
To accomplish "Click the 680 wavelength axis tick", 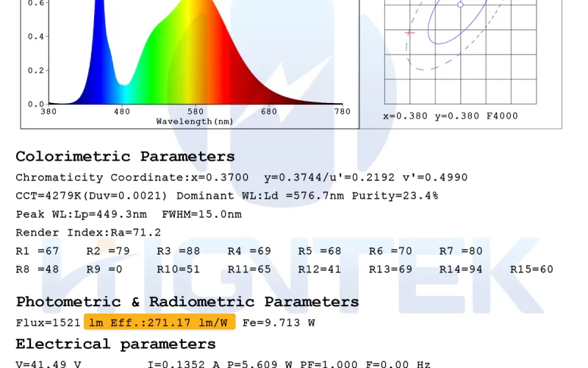I will [269, 112].
